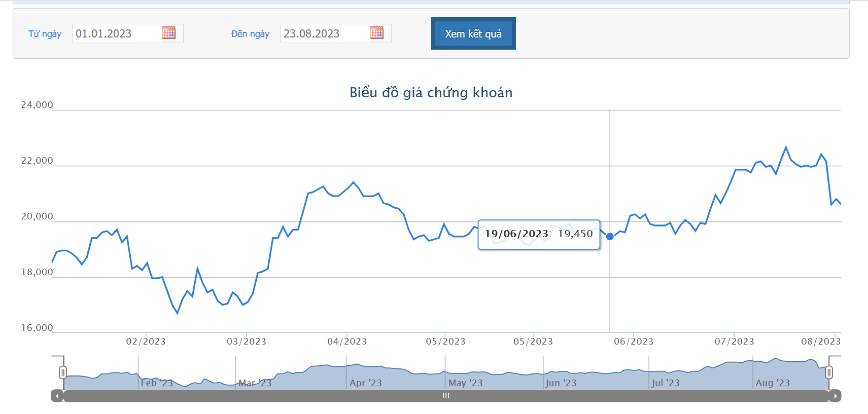This screenshot has height=414, width=868.
Task: Click the Apr '23 label in navigator
Action: click(365, 383)
